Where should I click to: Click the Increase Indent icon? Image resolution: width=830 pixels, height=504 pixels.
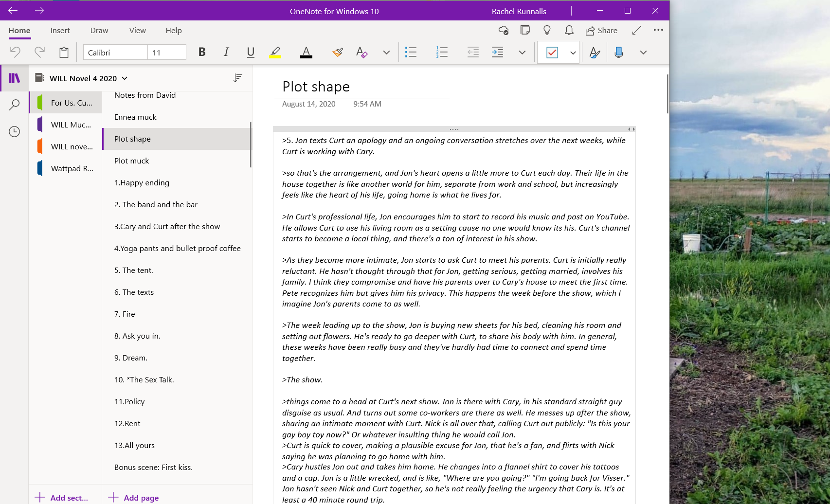497,52
